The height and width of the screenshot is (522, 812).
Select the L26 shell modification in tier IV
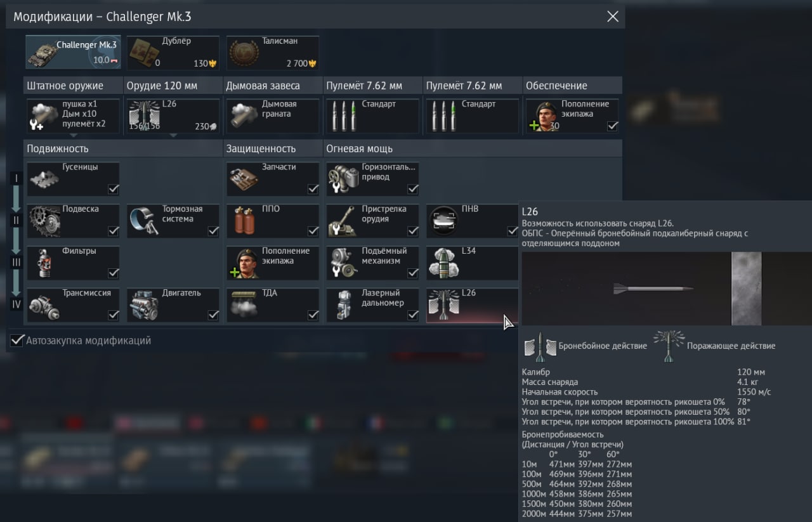472,305
